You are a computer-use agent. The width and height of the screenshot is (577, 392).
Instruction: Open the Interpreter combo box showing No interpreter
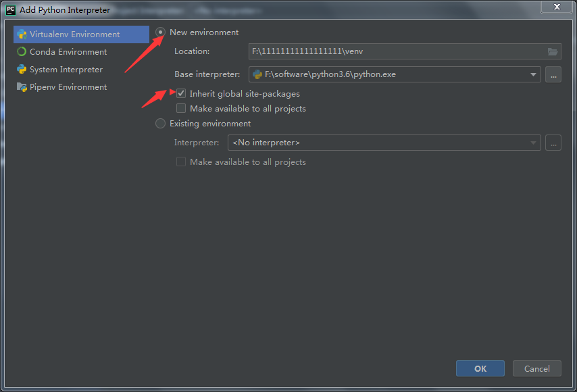(384, 143)
